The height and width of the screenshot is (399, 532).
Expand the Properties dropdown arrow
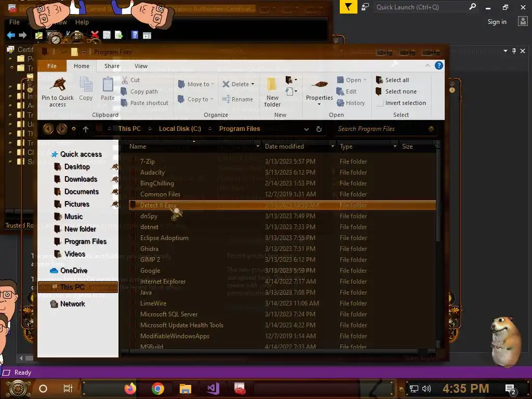tap(320, 104)
